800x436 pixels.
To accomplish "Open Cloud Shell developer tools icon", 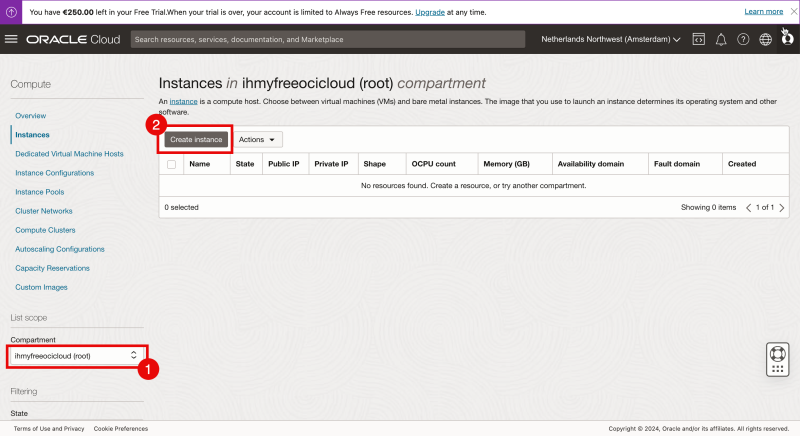I will pyautogui.click(x=698, y=39).
